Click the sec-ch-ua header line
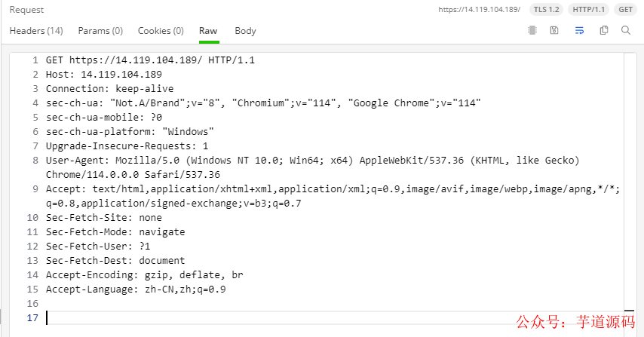The image size is (644, 337). [x=263, y=103]
